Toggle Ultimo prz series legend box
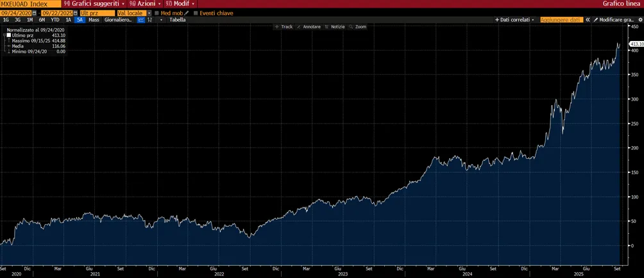644x278 pixels. [x=8, y=35]
